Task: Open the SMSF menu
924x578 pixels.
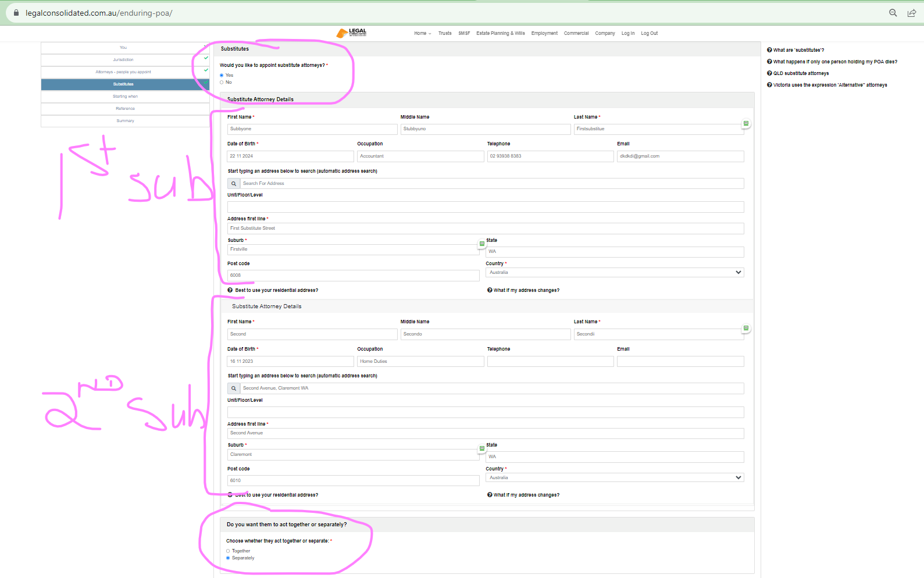Action: pyautogui.click(x=464, y=33)
